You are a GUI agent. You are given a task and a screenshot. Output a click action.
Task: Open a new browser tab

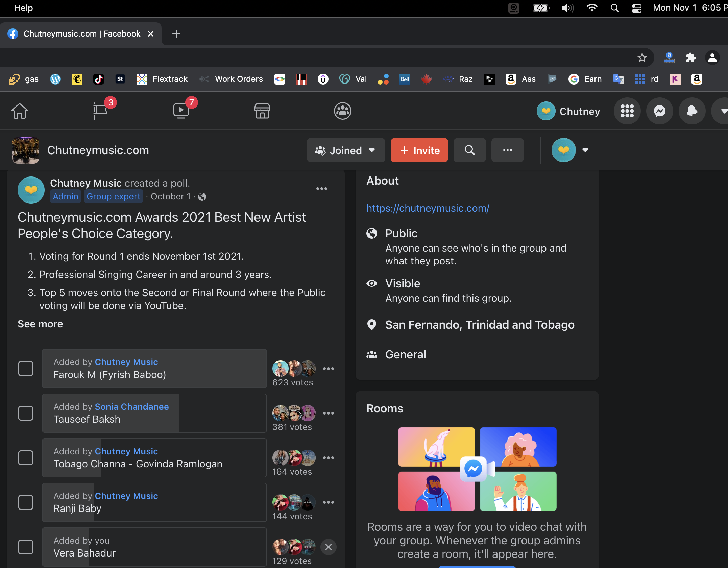[x=176, y=34]
